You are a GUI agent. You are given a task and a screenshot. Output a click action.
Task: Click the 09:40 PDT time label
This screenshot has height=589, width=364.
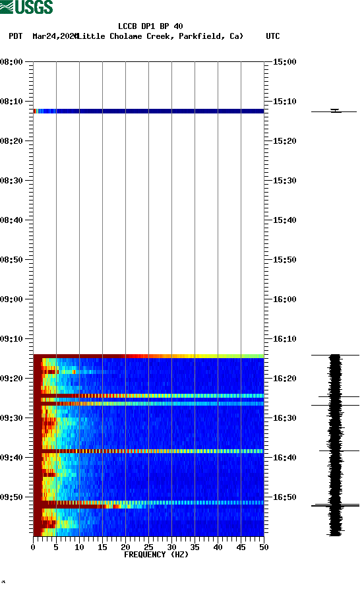(11, 458)
